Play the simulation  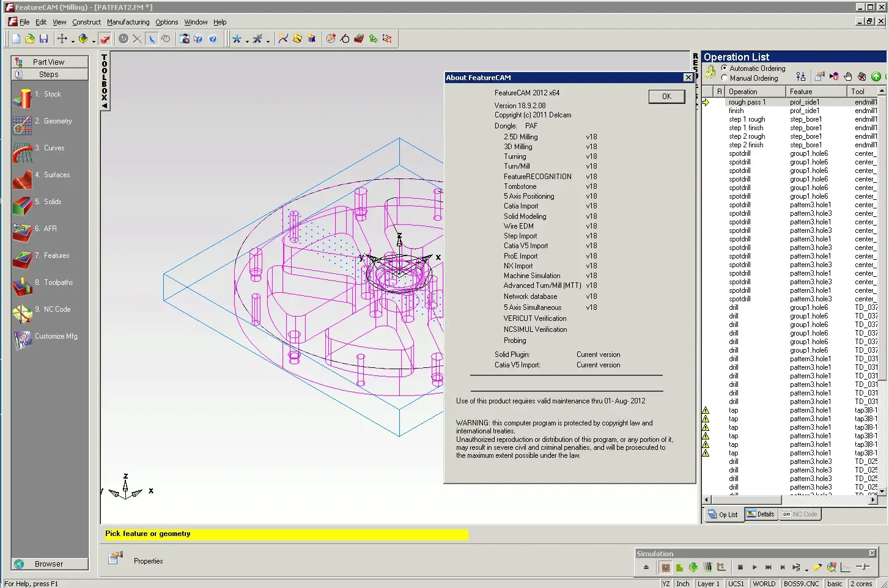click(x=754, y=567)
